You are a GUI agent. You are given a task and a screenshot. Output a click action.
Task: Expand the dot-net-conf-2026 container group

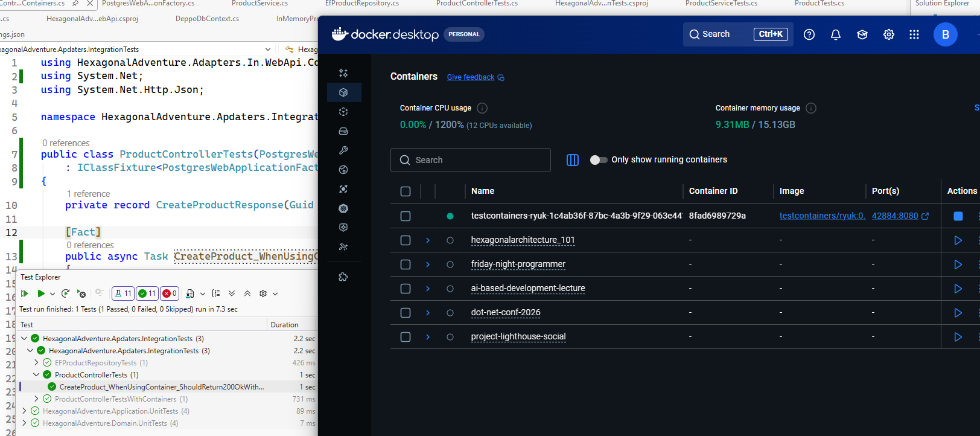click(x=428, y=313)
